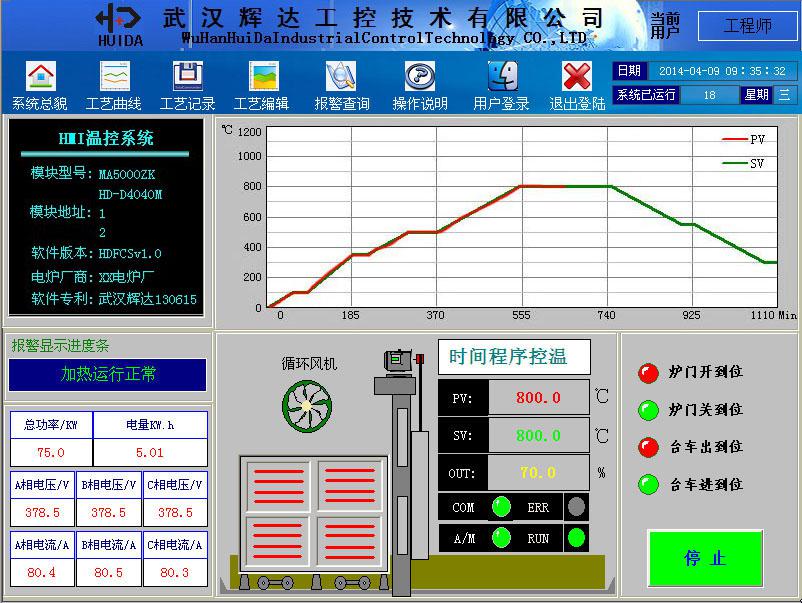
Task: Open the 用户登录 user login icon
Action: click(501, 78)
